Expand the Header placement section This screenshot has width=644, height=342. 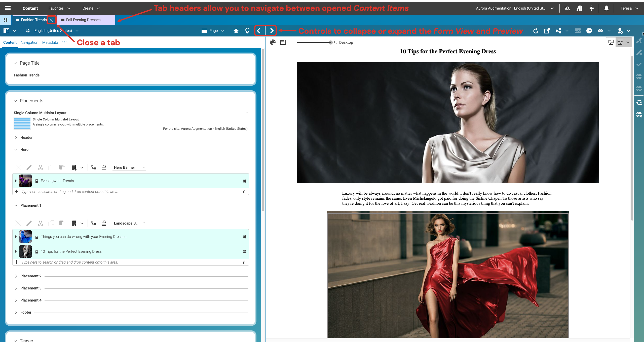(x=16, y=137)
